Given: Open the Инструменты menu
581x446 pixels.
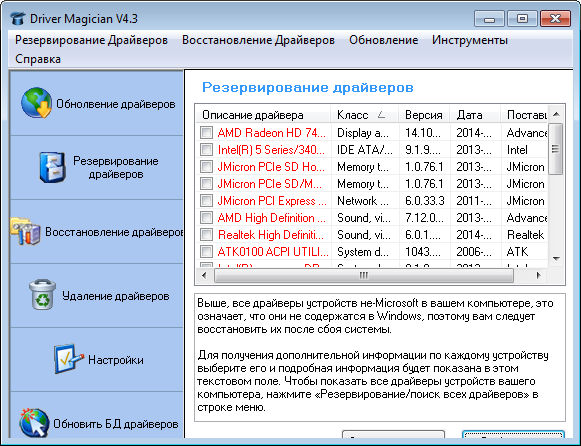Looking at the screenshot, I should tap(470, 40).
